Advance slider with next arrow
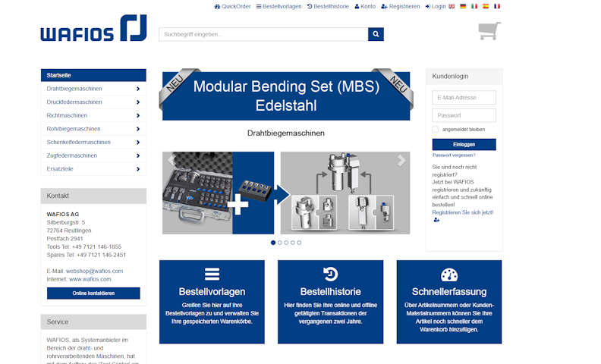Image resolution: width=601 pixels, height=364 pixels. click(x=401, y=160)
